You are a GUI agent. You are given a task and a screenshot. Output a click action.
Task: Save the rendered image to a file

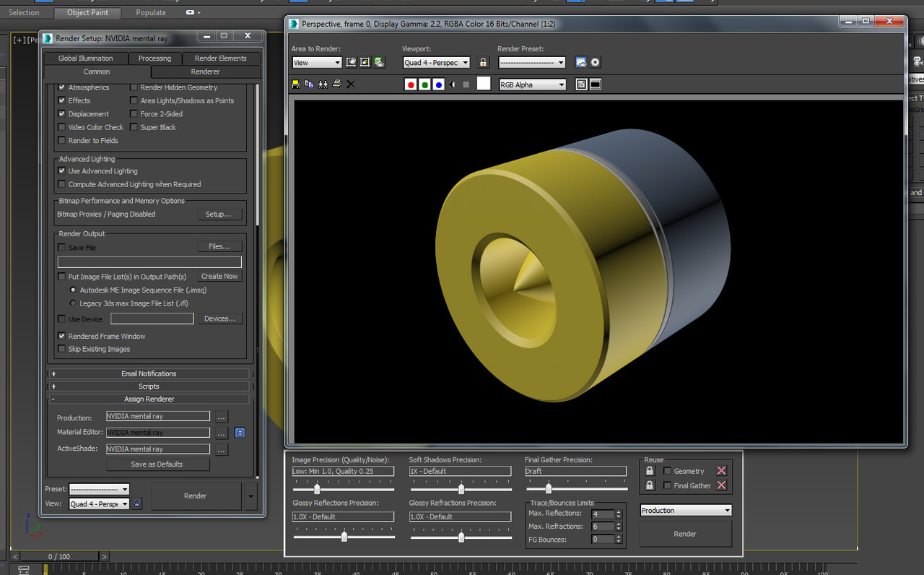click(x=295, y=84)
